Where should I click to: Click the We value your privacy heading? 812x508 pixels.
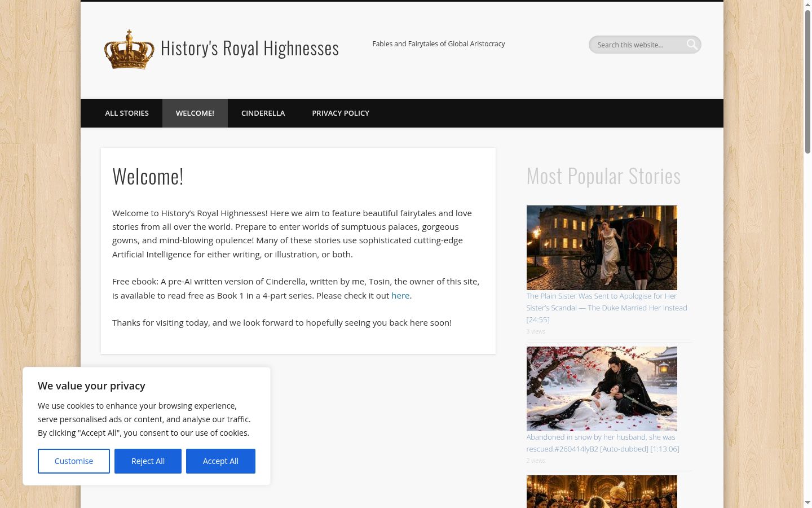(91, 386)
